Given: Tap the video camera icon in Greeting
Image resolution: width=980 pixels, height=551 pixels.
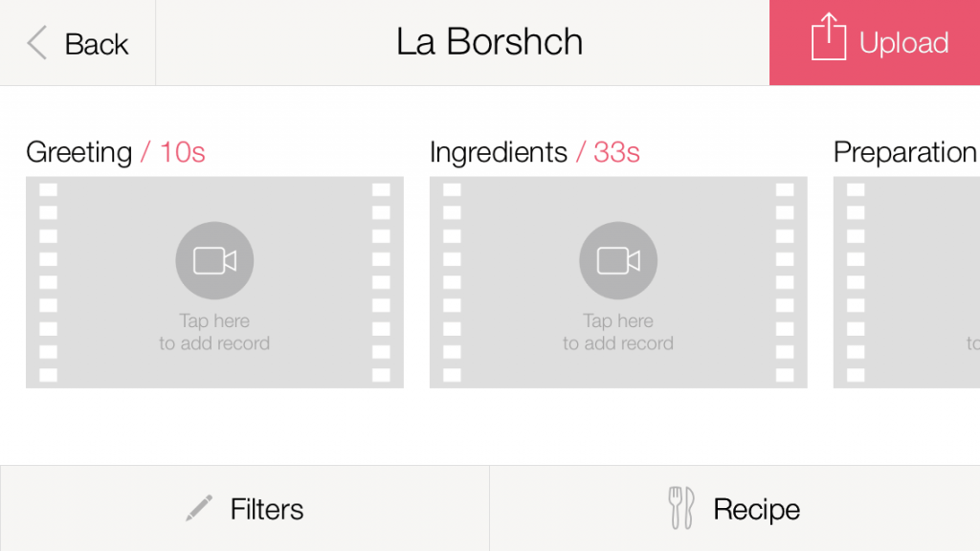Looking at the screenshot, I should click(x=214, y=261).
